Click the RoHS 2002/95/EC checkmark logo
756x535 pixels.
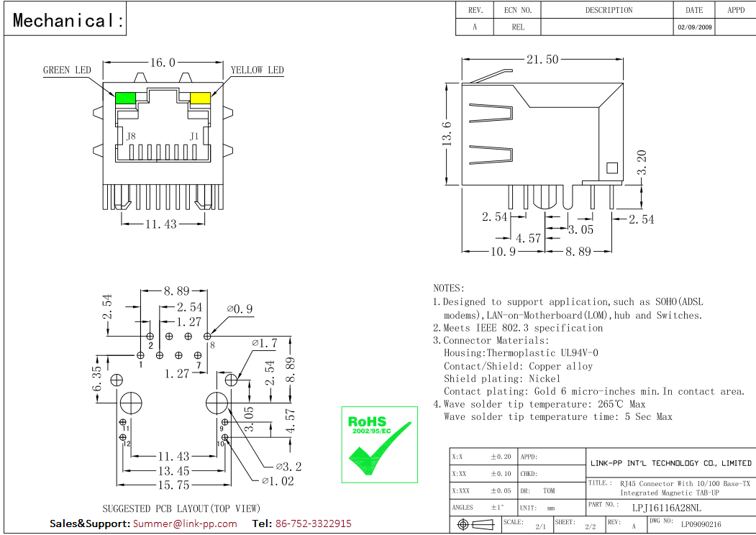(380, 444)
